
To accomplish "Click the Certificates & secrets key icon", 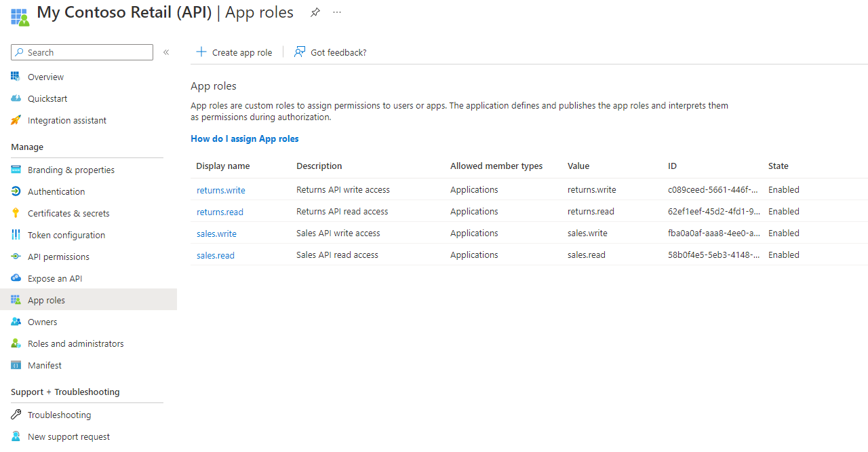I will click(16, 213).
